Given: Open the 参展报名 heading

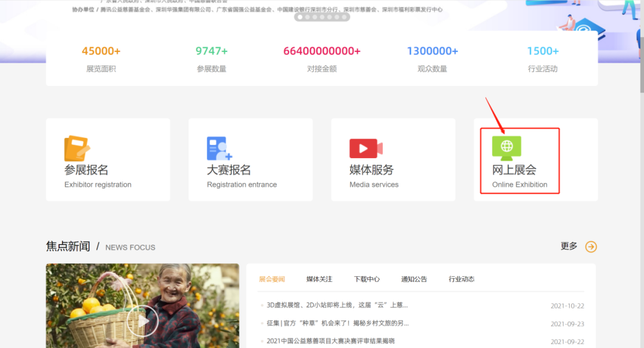Looking at the screenshot, I should [86, 170].
